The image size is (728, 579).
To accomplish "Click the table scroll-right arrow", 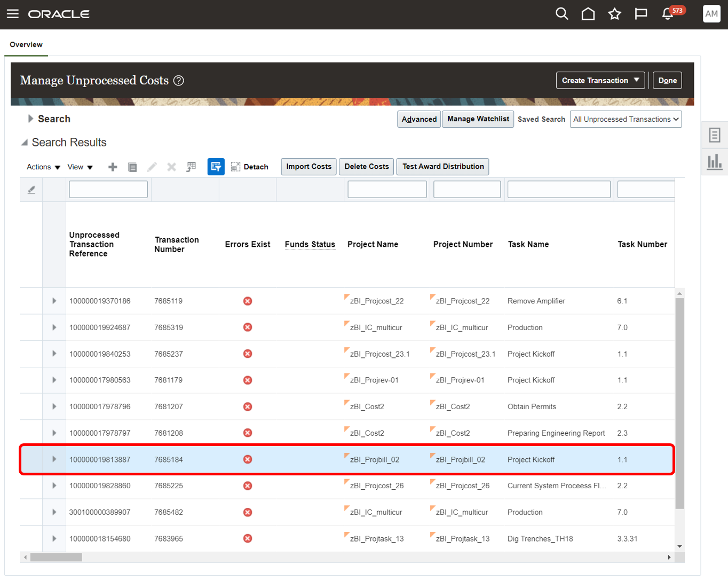I will click(x=669, y=557).
